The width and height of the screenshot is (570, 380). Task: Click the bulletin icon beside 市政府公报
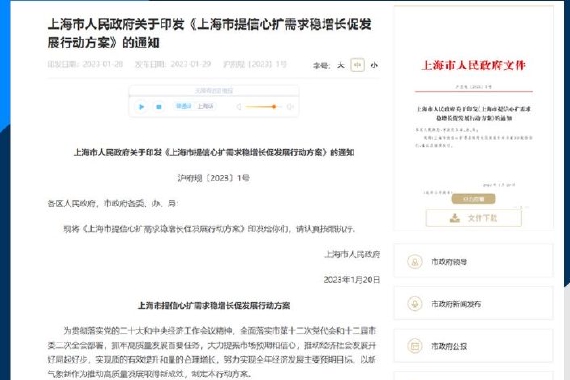415,346
